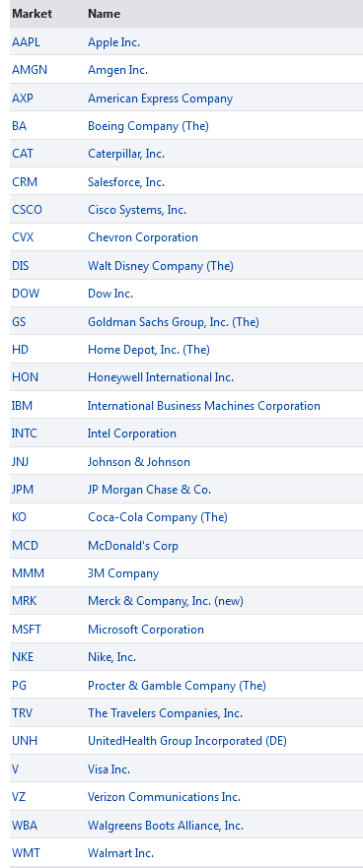Open International Business Machines Corporation link
Screen dimensions: 363x868
point(203,406)
